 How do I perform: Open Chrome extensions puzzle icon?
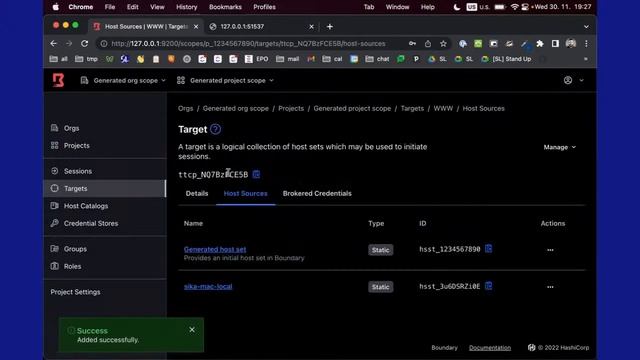(x=540, y=43)
